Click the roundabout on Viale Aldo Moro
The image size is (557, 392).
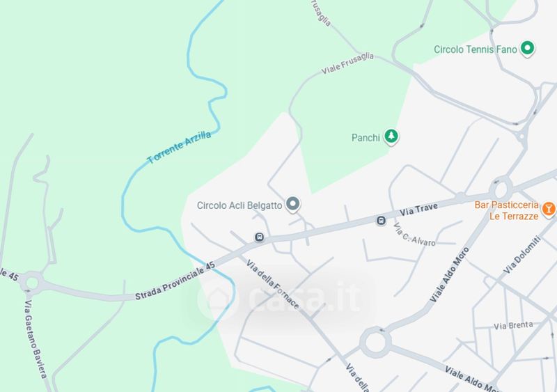point(375,343)
